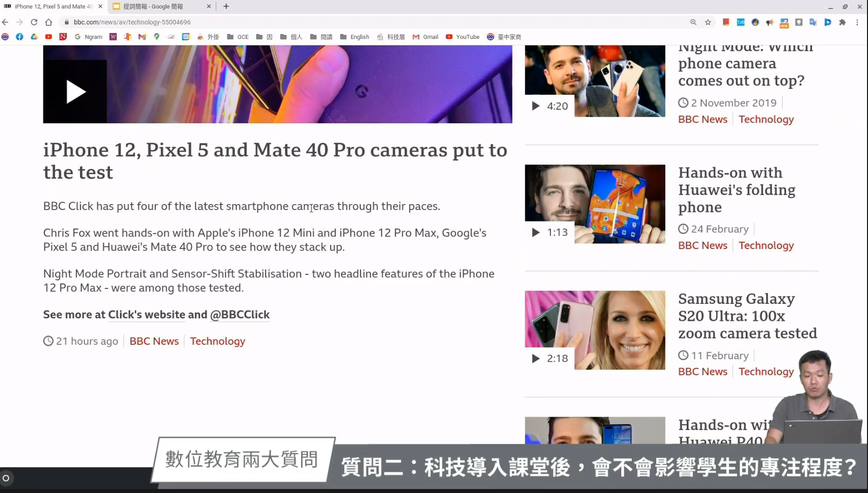
Task: Close the iPhone 12 BBC tab
Action: tap(100, 6)
